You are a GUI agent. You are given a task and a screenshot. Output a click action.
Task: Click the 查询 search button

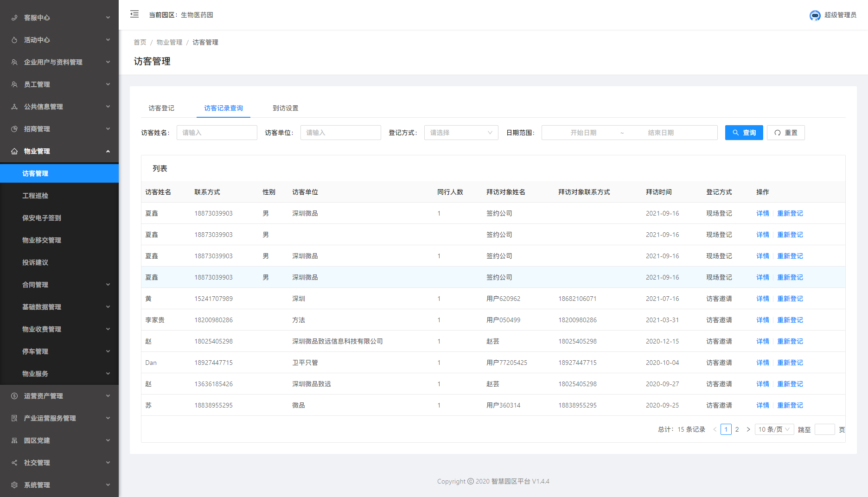(x=744, y=133)
